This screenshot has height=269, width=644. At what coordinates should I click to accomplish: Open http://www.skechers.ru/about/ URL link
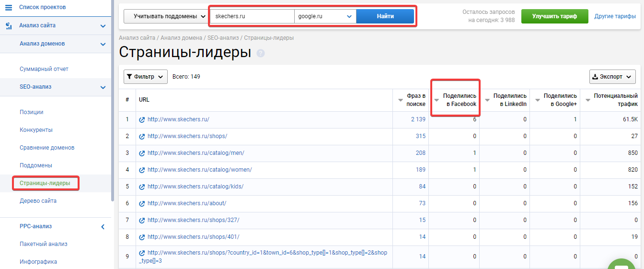pos(187,203)
